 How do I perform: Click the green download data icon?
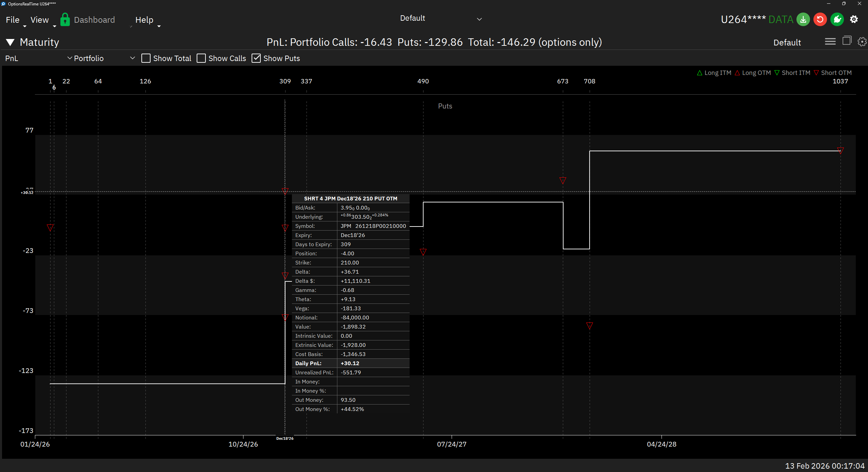tap(803, 20)
